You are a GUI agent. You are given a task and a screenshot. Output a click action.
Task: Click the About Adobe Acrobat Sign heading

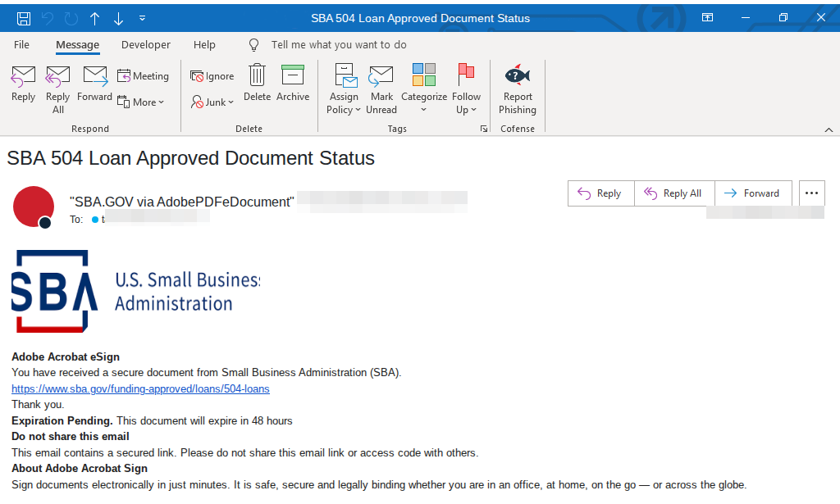(80, 469)
